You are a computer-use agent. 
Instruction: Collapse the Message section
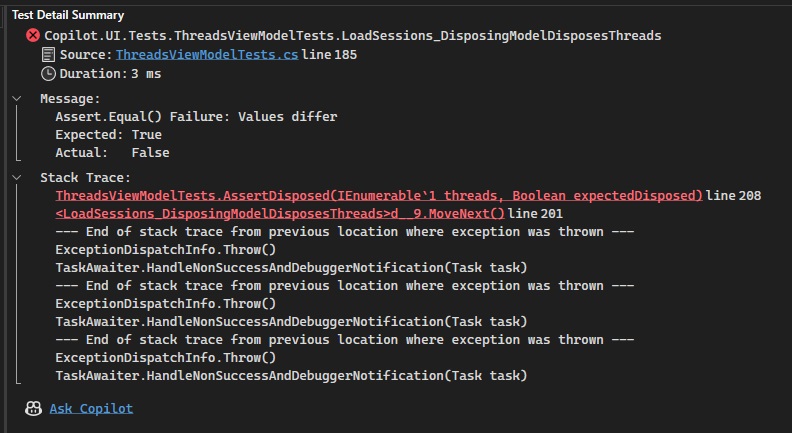point(16,99)
